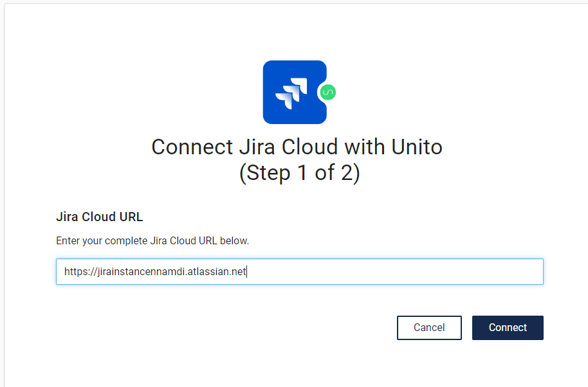The image size is (588, 387).
Task: Click the '(Step 1 of 2)' text
Action: [x=299, y=173]
